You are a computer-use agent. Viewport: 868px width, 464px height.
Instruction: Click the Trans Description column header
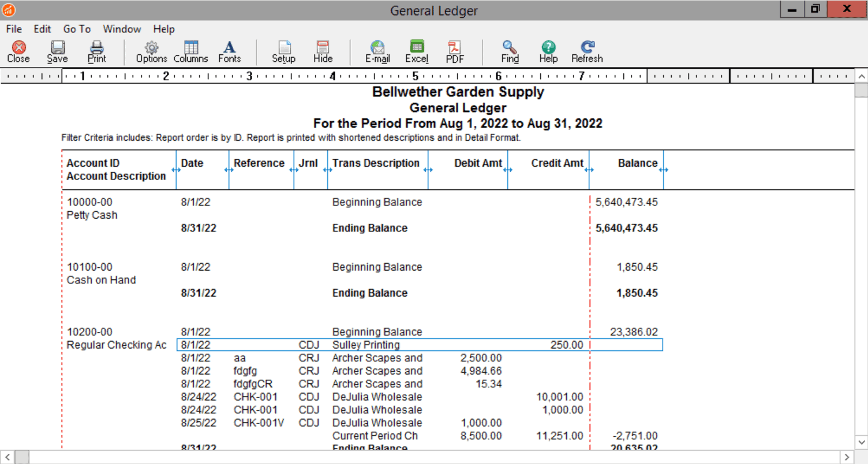(x=376, y=163)
